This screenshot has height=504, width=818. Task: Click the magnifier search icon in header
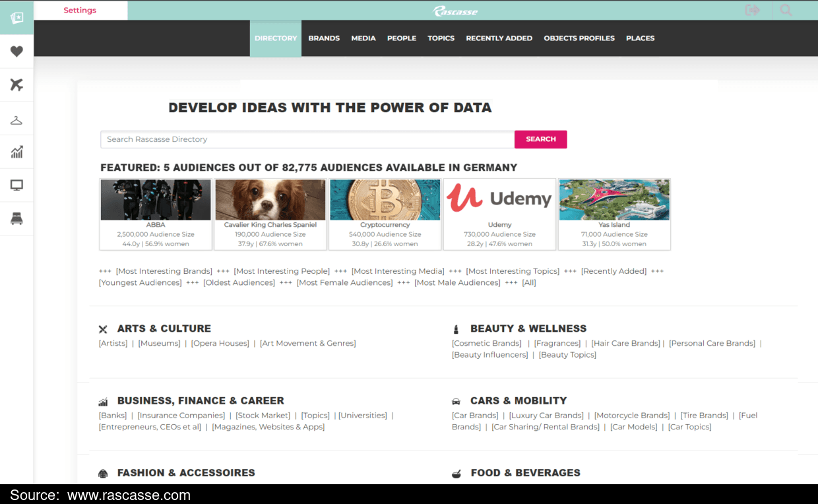coord(786,10)
